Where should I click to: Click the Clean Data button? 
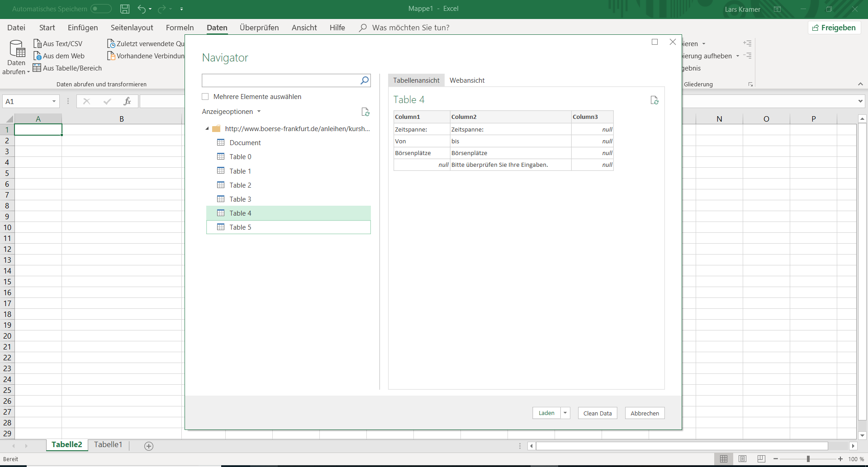pos(597,413)
